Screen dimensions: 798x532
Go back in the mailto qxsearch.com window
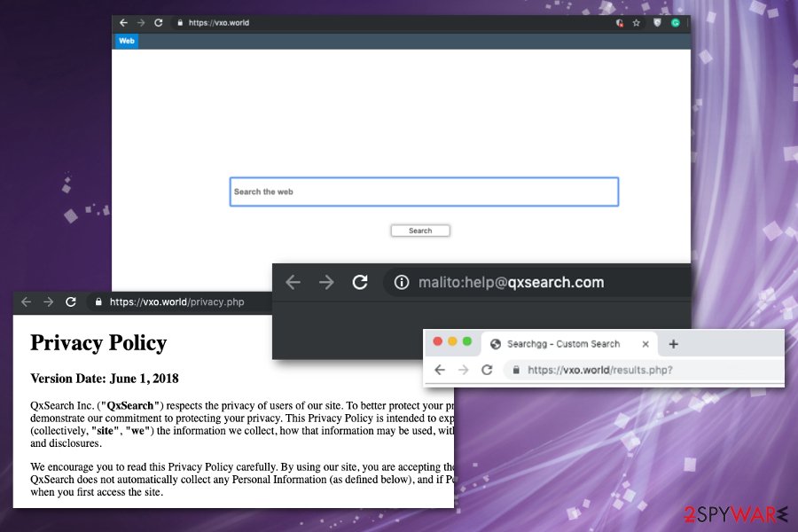click(293, 282)
